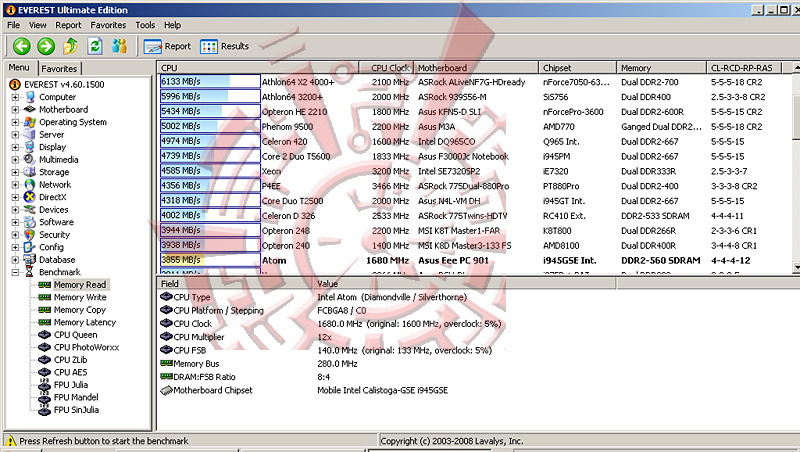Expand the Storage tree node

click(x=15, y=172)
